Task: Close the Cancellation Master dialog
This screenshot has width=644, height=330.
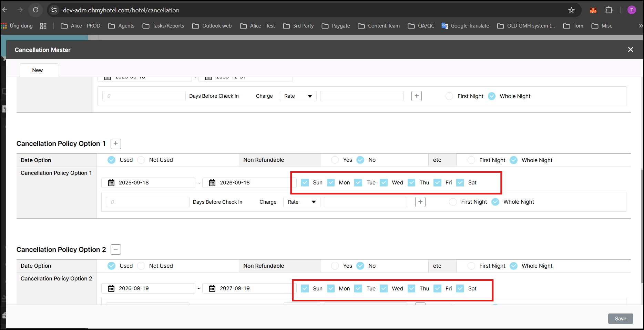Action: pos(631,50)
